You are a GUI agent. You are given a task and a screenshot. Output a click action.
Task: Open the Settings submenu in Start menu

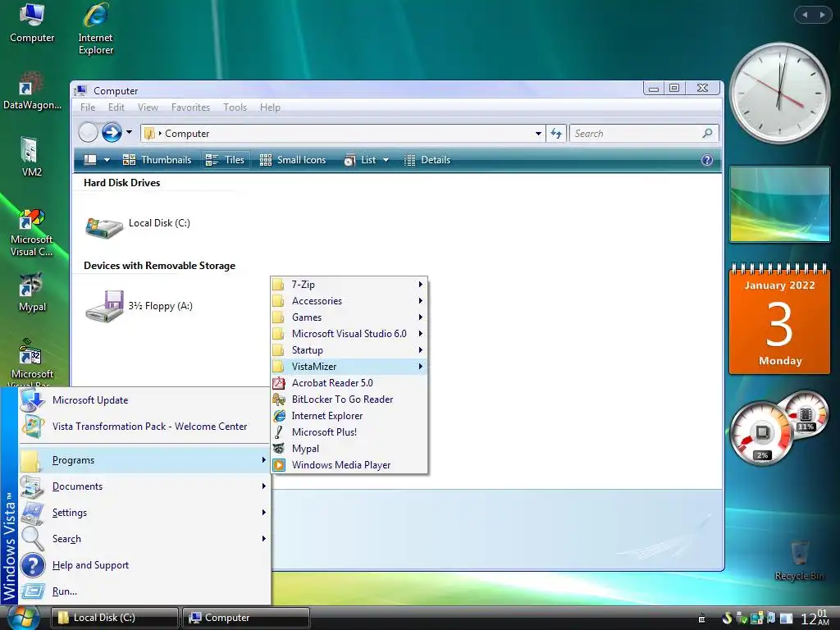click(144, 513)
